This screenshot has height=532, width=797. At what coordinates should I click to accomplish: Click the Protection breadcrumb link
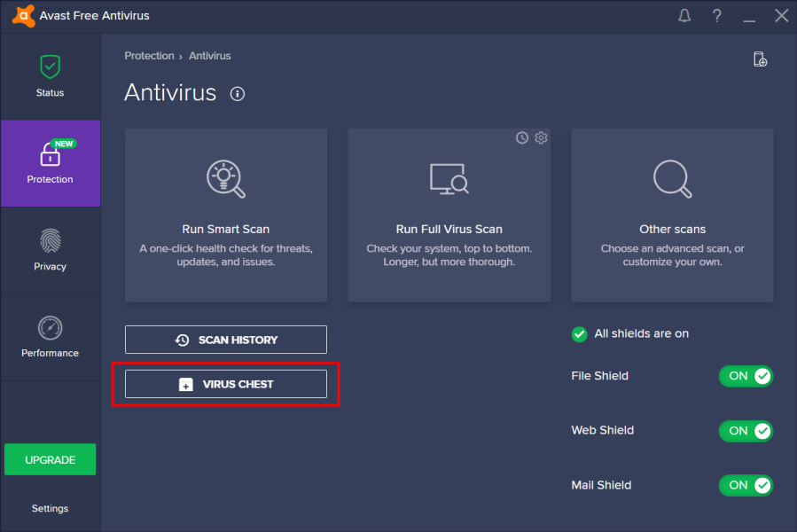tap(149, 56)
